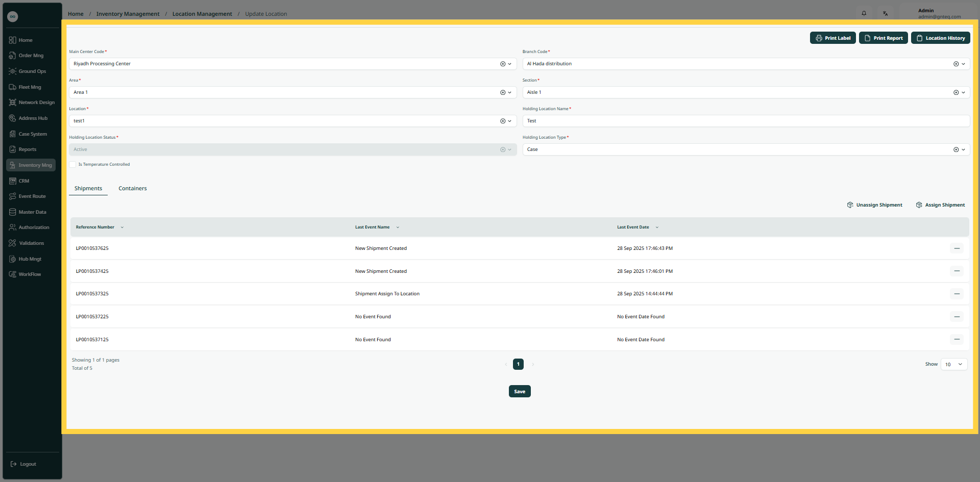Viewport: 980px width, 482px height.
Task: Click the WorkFlow sidebar icon
Action: coord(13,274)
